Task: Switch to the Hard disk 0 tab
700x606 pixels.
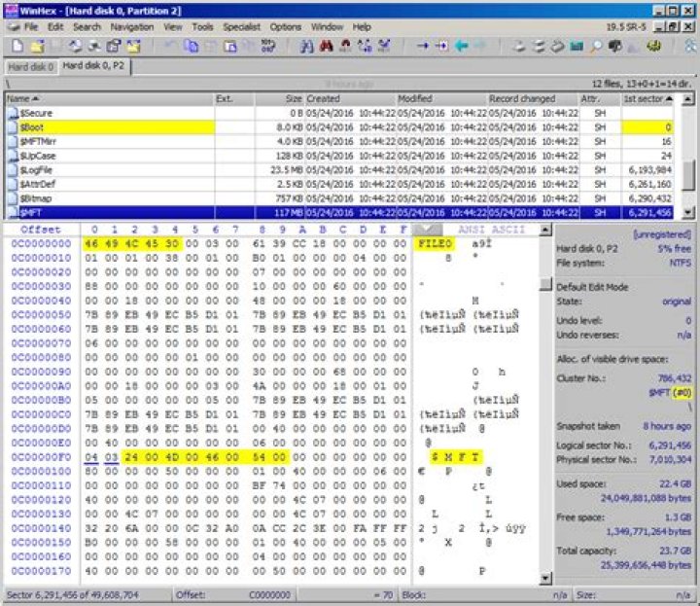Action: click(30, 67)
